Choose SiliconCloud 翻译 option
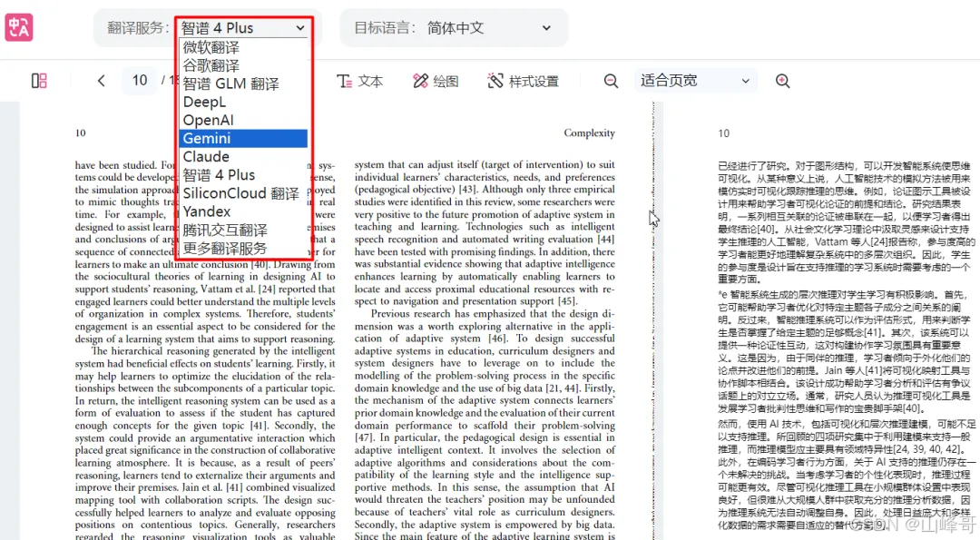The height and width of the screenshot is (540, 980). coord(243,193)
